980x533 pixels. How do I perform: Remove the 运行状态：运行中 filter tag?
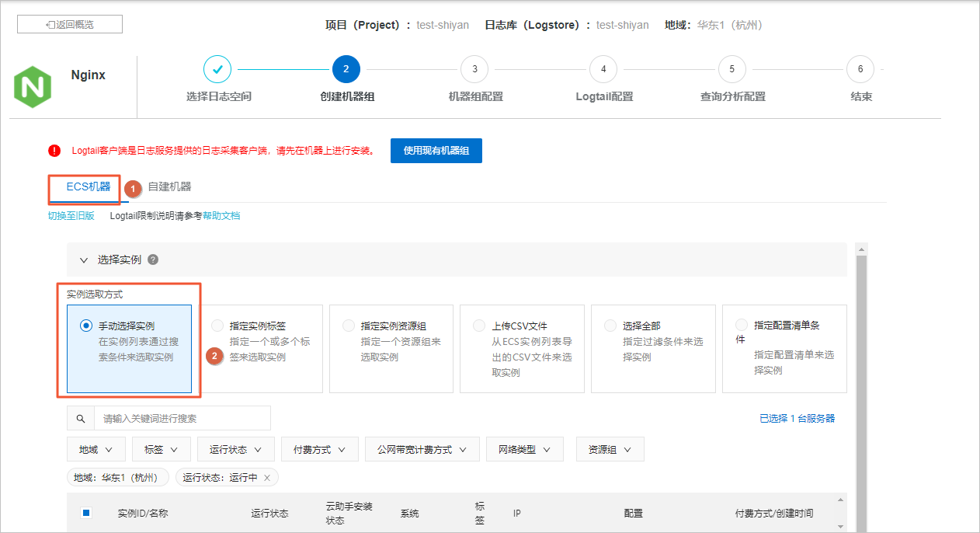coord(267,478)
